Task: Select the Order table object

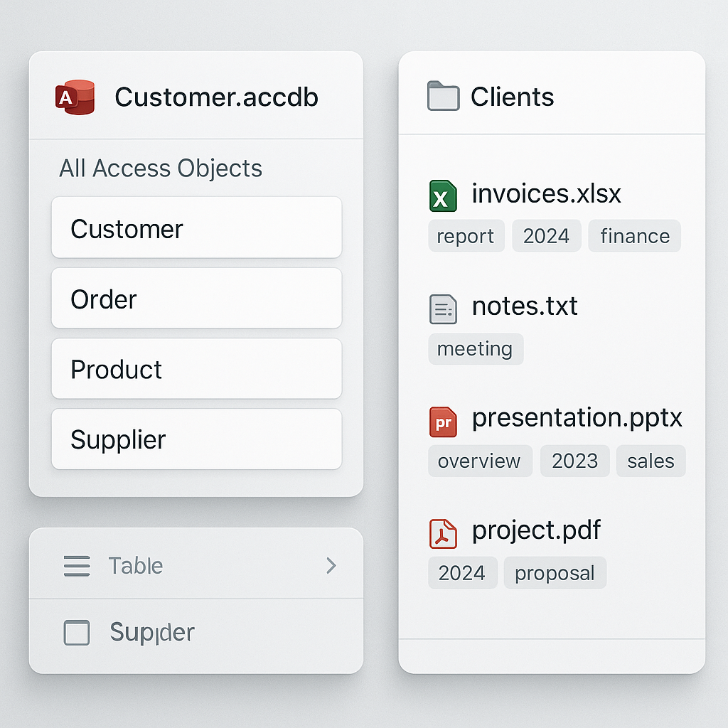Action: (197, 298)
